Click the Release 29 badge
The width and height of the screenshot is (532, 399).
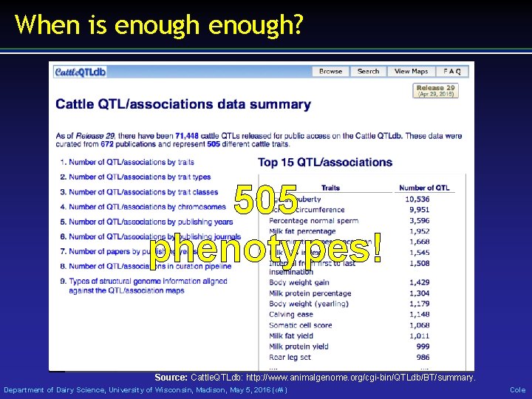[436, 91]
